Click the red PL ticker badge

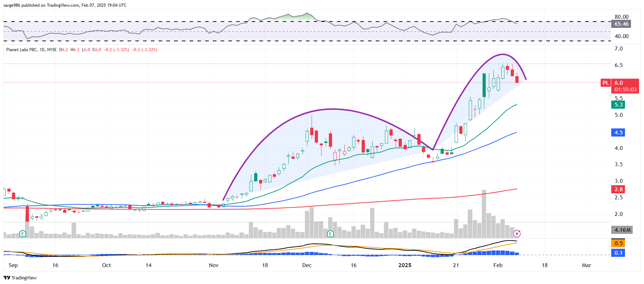click(605, 83)
